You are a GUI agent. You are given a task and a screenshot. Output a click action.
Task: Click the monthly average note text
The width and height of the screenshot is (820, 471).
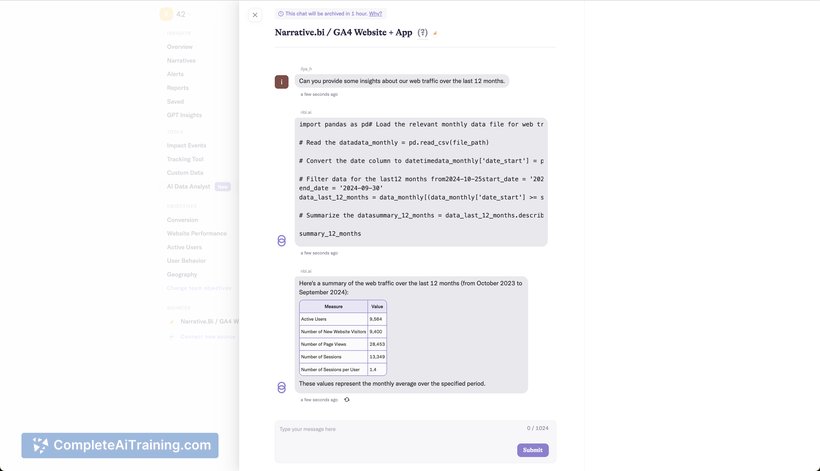(x=392, y=384)
